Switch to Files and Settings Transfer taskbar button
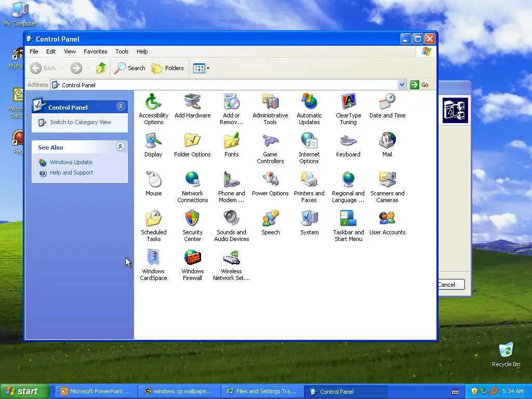The image size is (532, 399). [262, 392]
